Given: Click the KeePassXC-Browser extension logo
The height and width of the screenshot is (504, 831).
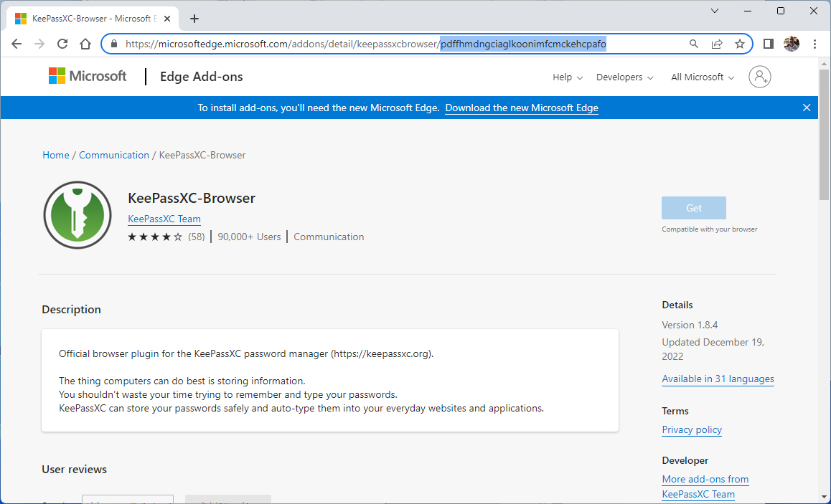Looking at the screenshot, I should click(77, 214).
